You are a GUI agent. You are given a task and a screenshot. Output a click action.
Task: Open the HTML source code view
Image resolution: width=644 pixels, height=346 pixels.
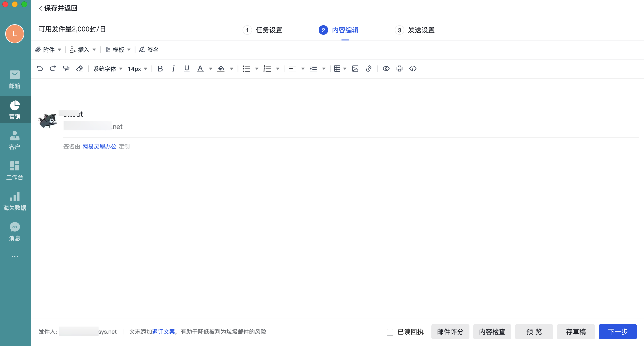click(x=413, y=69)
